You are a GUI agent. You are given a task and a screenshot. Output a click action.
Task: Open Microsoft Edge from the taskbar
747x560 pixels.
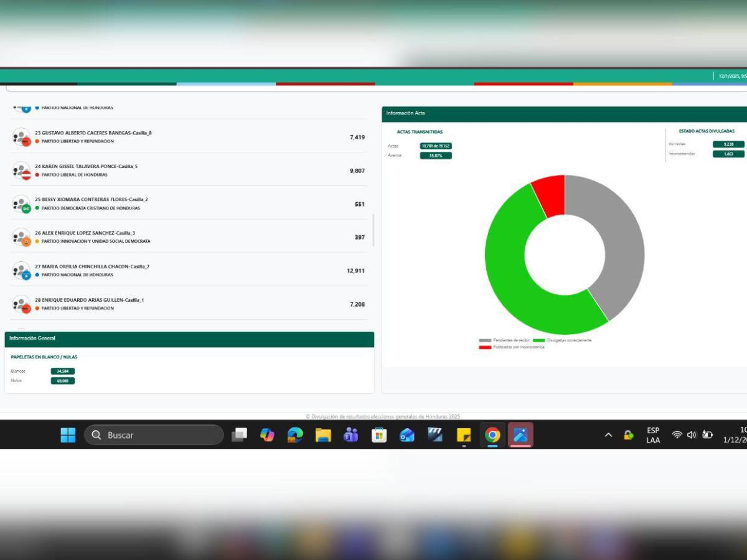[295, 435]
